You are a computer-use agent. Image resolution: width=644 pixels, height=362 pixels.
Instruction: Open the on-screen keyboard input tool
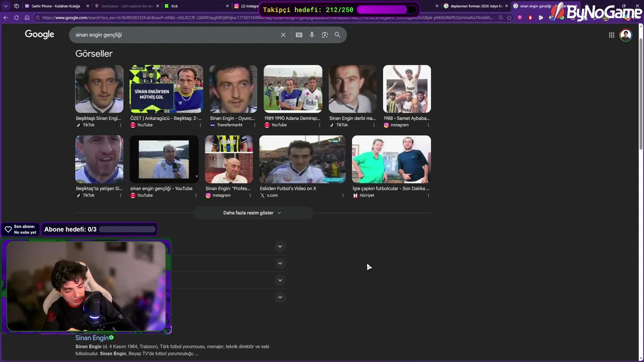[x=299, y=35]
